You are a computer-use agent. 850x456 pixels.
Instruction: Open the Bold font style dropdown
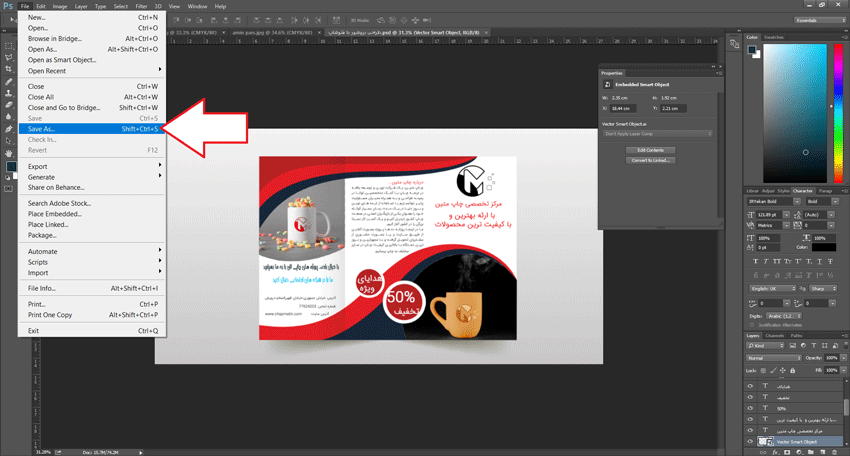[x=835, y=201]
